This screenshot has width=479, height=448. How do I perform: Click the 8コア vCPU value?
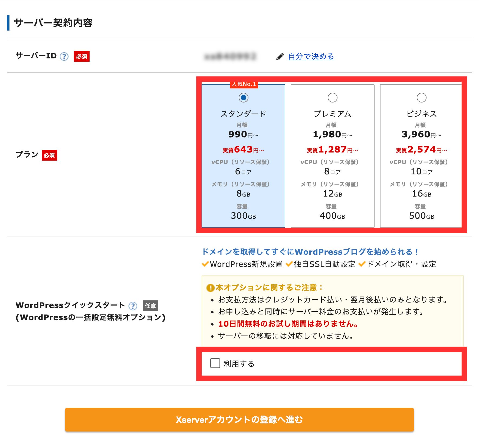pos(332,171)
